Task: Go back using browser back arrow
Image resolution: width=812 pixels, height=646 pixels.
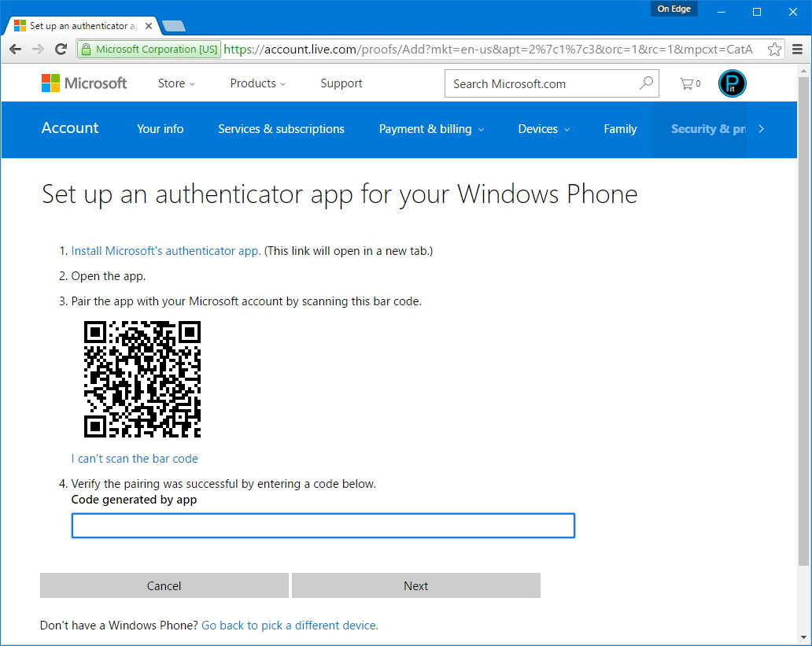Action: tap(16, 50)
